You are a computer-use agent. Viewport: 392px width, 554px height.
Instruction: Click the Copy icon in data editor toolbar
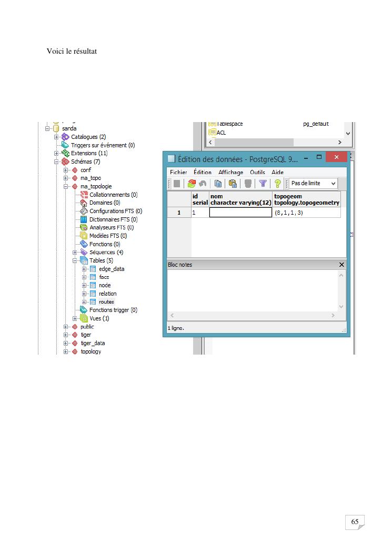217,184
